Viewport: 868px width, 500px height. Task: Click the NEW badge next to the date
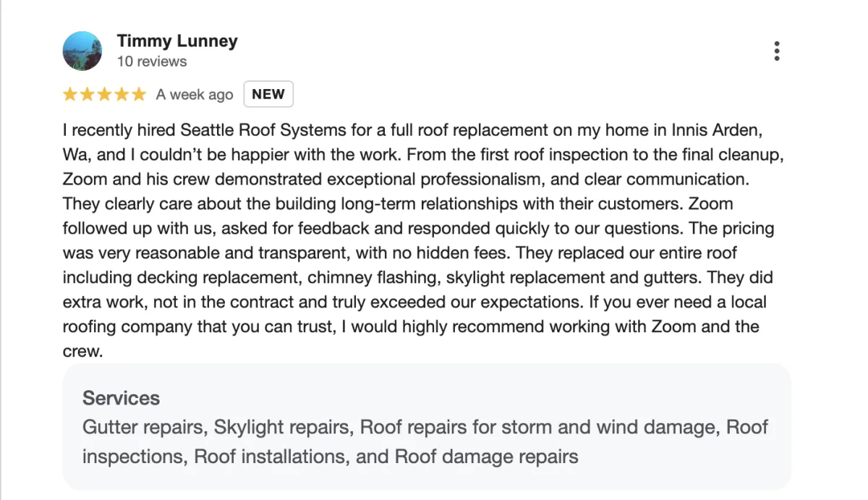268,94
